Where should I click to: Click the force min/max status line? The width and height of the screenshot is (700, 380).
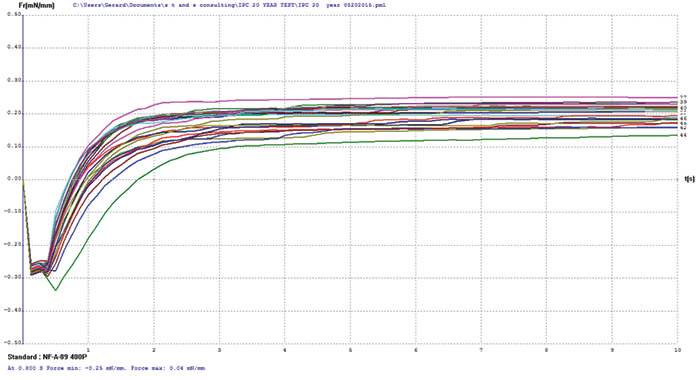pyautogui.click(x=106, y=368)
